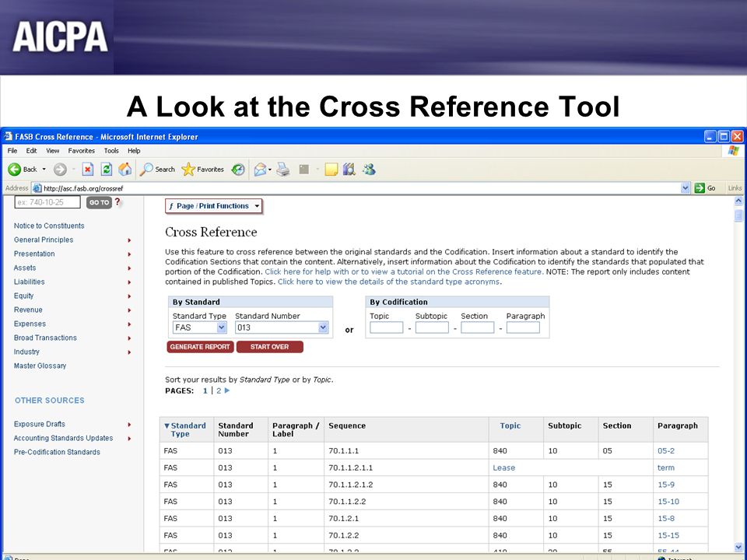Viewport: 747px width, 560px height.
Task: Click the Paragraph input field
Action: point(523,327)
